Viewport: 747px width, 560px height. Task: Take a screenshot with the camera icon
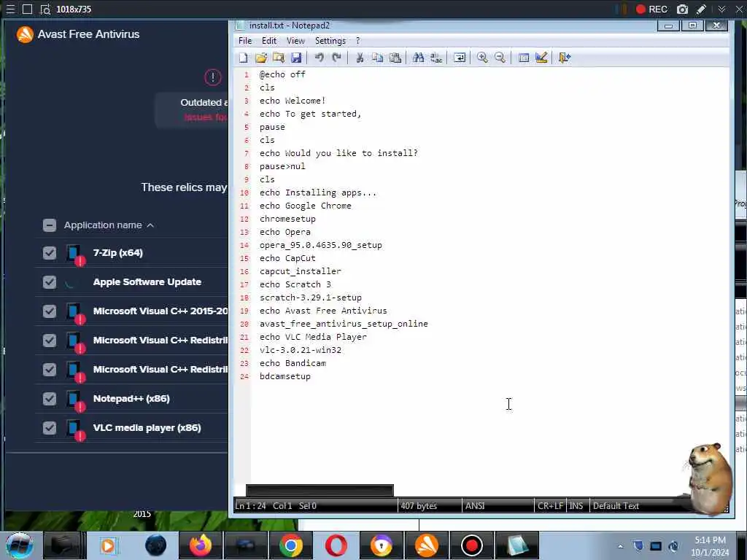pyautogui.click(x=682, y=9)
